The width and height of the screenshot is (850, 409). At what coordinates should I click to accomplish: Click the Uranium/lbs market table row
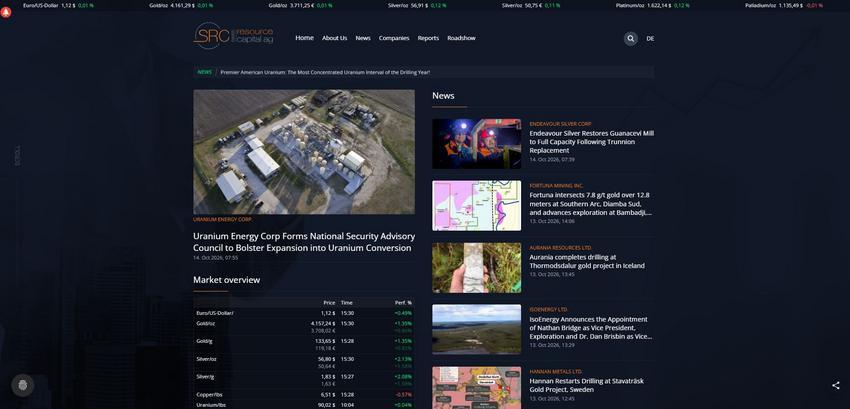coord(304,405)
